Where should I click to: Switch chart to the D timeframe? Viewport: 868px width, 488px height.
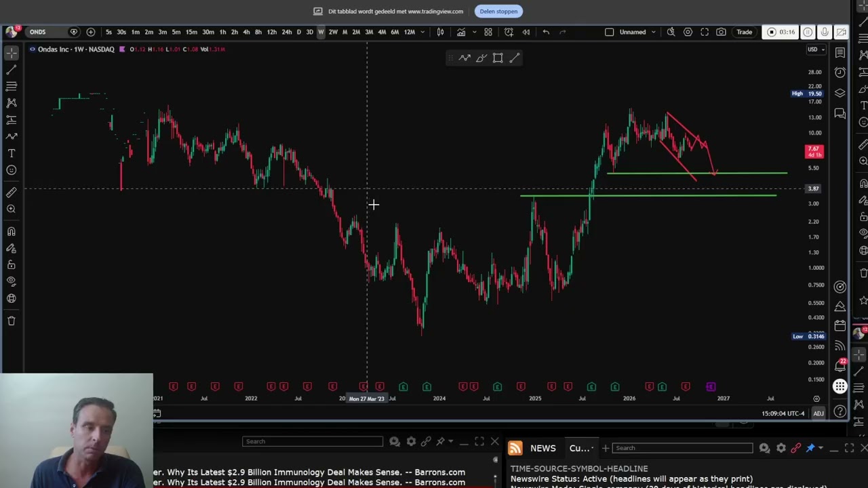(x=298, y=32)
